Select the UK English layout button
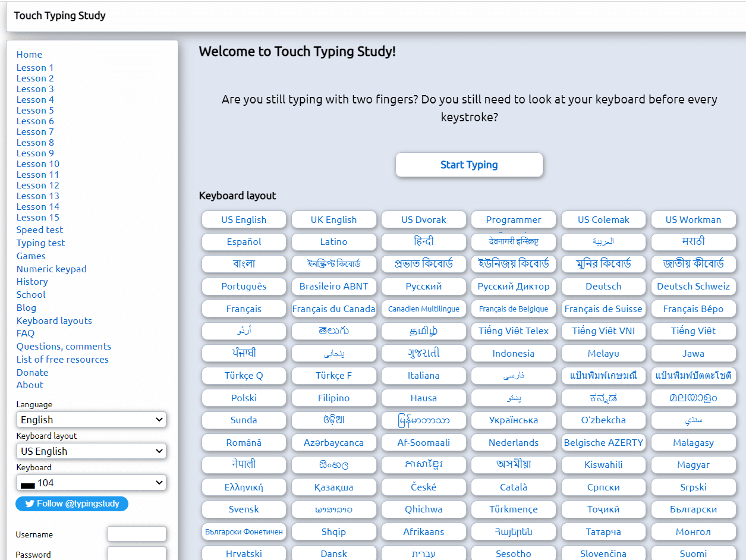 (x=333, y=219)
